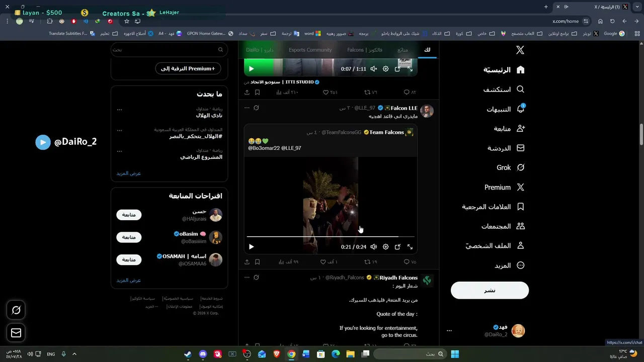
Task: Open picture-in-picture for the 0:24 video
Action: [x=397, y=247]
